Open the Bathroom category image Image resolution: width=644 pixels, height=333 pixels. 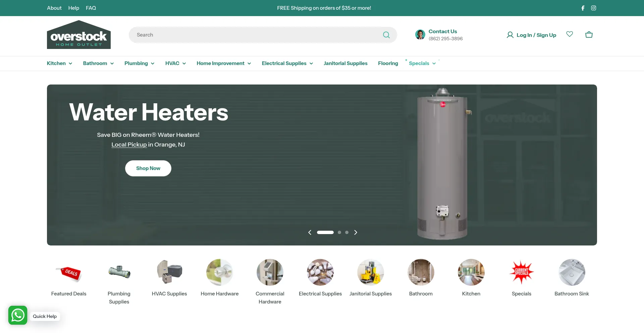coord(421,272)
